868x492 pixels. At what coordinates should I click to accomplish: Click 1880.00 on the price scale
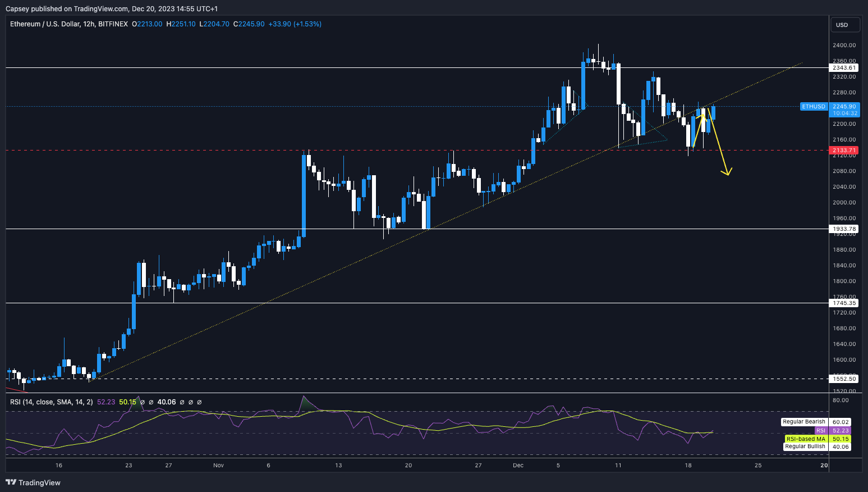pyautogui.click(x=844, y=249)
